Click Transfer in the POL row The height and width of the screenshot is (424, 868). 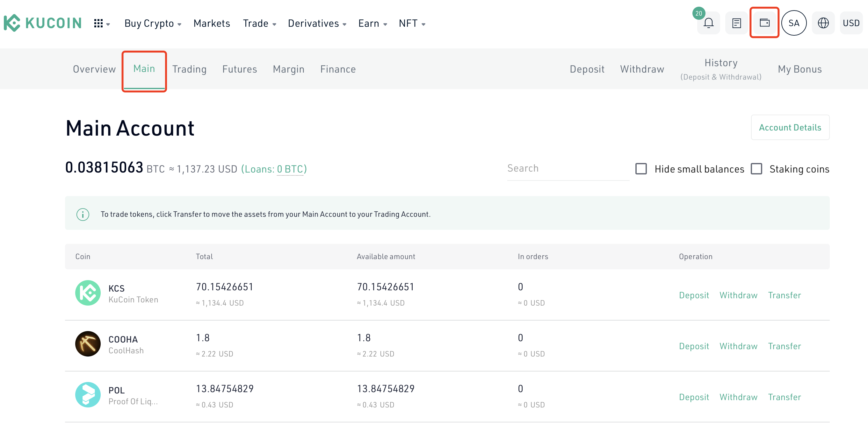click(785, 397)
